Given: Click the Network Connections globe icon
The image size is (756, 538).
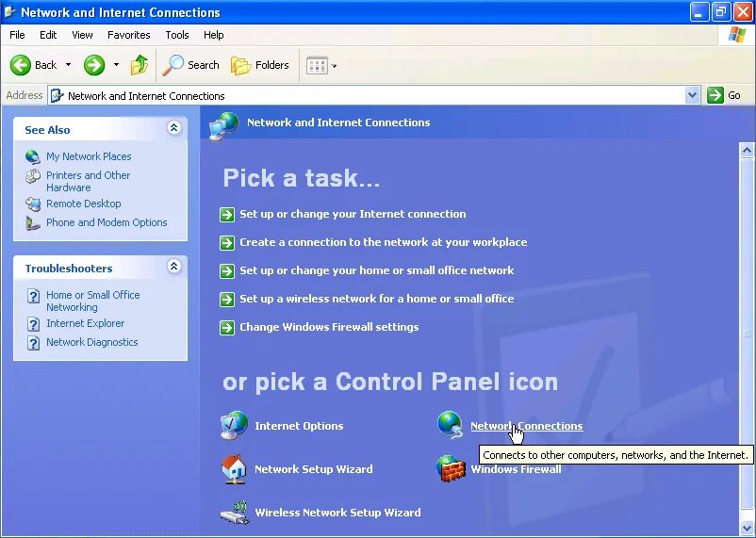Looking at the screenshot, I should pyautogui.click(x=451, y=425).
